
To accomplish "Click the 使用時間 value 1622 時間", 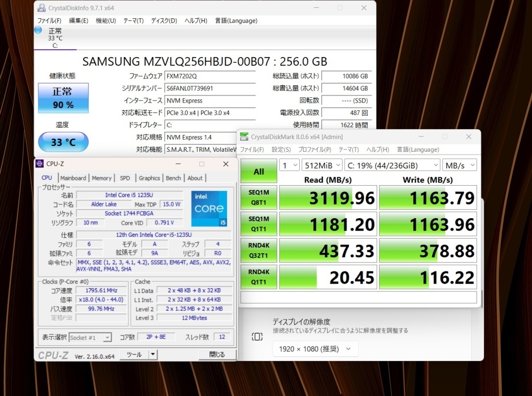I will (x=346, y=125).
